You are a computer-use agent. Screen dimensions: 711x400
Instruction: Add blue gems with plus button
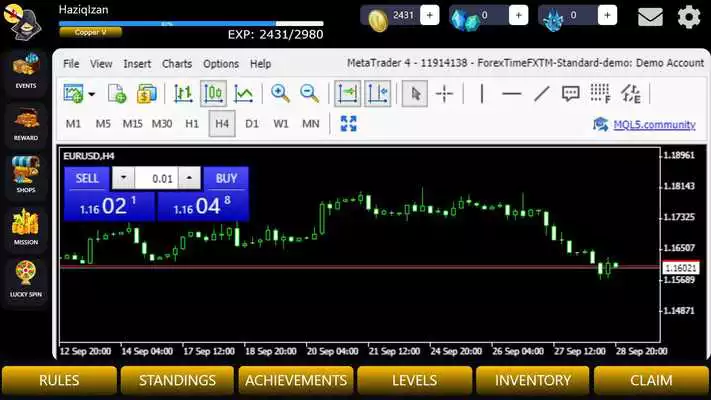pyautogui.click(x=518, y=15)
